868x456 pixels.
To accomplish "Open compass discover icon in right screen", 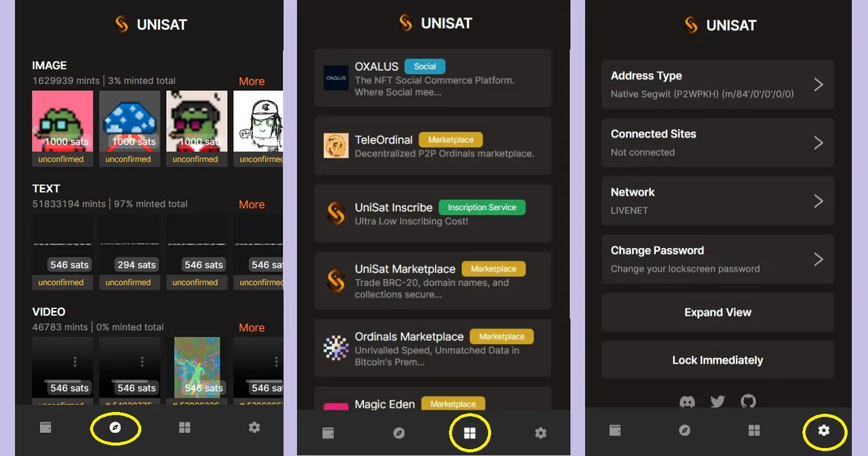I will (685, 430).
